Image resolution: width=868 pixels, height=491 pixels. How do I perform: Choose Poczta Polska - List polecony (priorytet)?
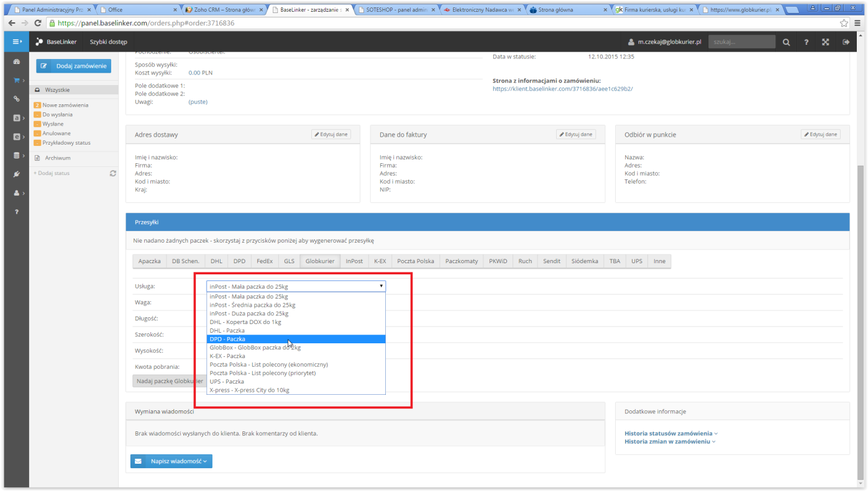coord(296,373)
